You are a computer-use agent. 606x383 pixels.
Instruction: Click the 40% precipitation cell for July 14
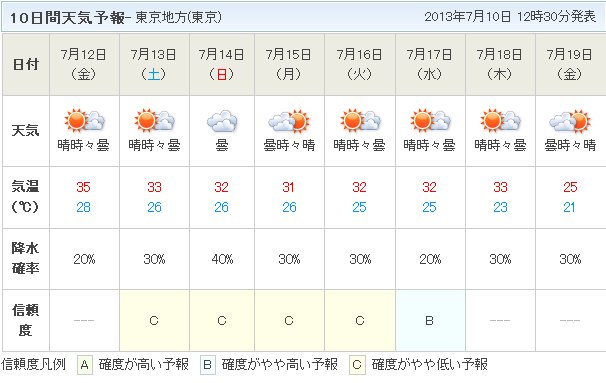point(222,259)
